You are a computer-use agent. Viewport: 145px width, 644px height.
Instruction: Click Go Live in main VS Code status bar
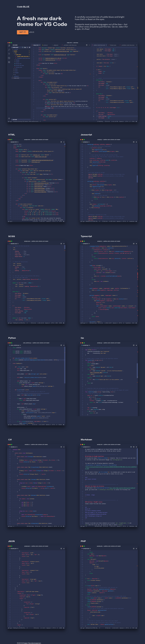[x=107, y=121]
